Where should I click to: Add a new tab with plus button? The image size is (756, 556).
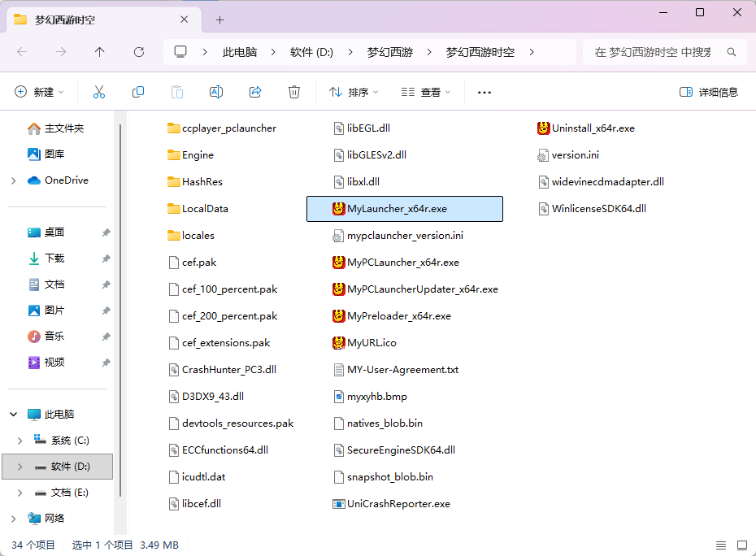219,20
